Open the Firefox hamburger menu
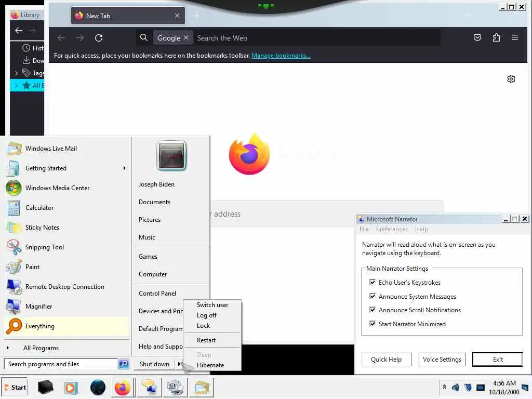 pyautogui.click(x=515, y=37)
